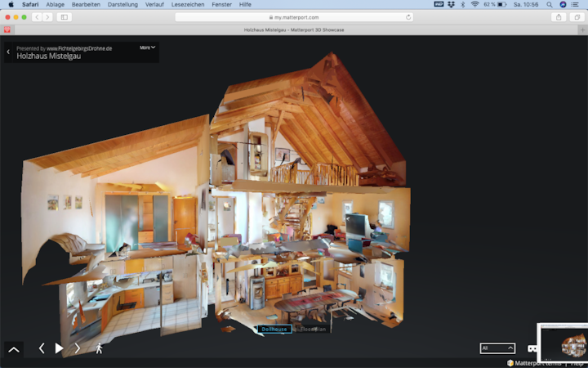The width and height of the screenshot is (588, 368).
Task: Click the my.matterport.com address field
Action: point(294,16)
